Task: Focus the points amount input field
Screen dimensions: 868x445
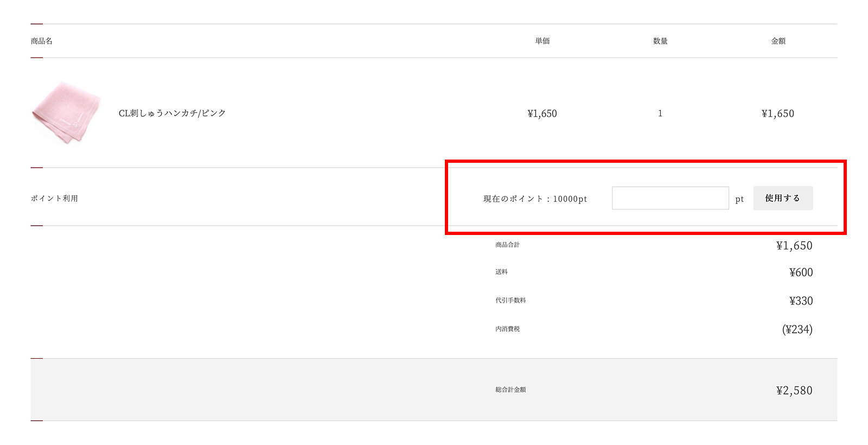Action: coord(670,198)
